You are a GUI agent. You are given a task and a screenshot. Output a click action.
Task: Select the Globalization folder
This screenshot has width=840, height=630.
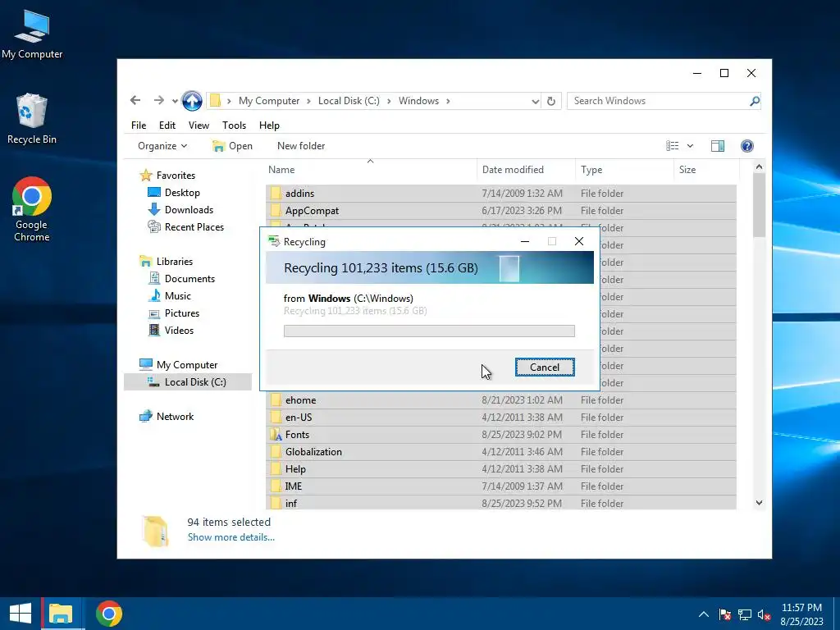(501, 452)
